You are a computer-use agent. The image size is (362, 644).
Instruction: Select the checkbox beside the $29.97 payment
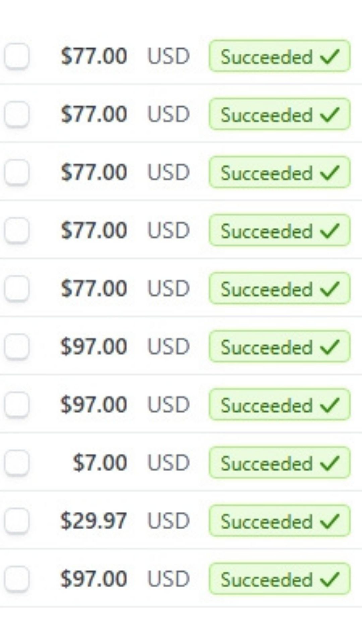tap(17, 521)
